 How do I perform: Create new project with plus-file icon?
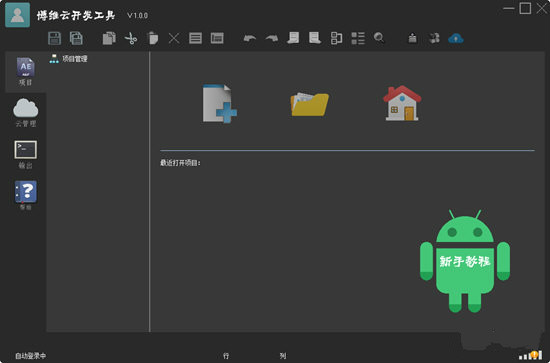pyautogui.click(x=220, y=103)
